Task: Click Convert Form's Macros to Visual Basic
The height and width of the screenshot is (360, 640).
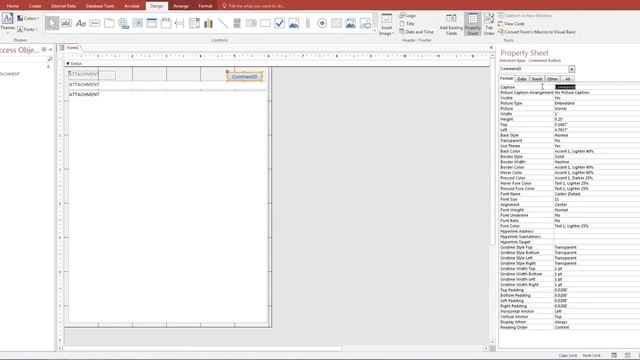Action: pos(536,32)
